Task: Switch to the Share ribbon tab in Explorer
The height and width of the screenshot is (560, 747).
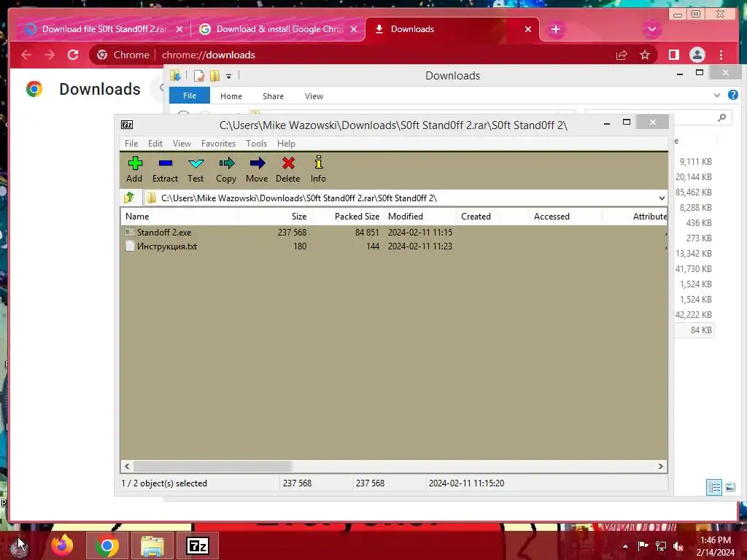Action: (273, 96)
